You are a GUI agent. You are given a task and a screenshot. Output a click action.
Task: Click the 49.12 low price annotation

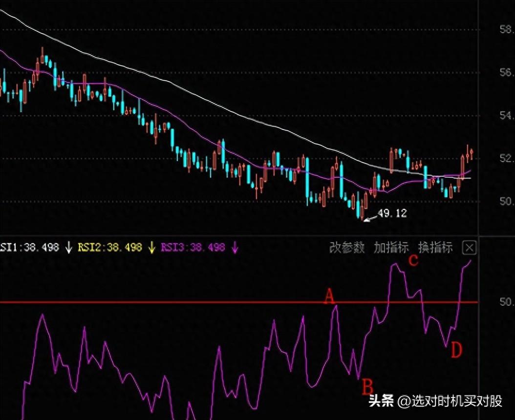click(x=390, y=213)
